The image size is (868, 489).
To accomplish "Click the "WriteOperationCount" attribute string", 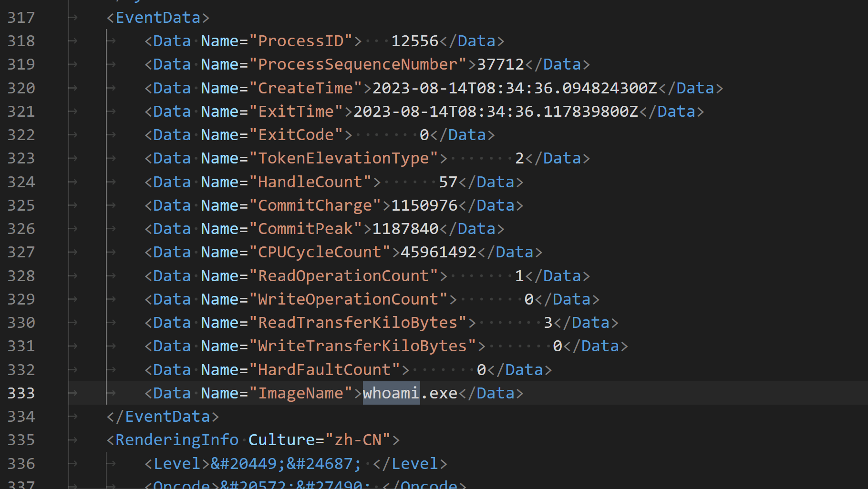I will point(348,299).
